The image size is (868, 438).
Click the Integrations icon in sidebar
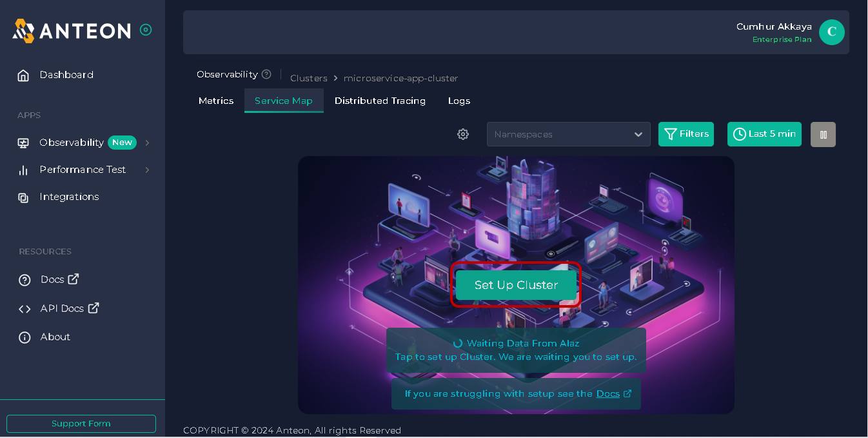(x=24, y=197)
